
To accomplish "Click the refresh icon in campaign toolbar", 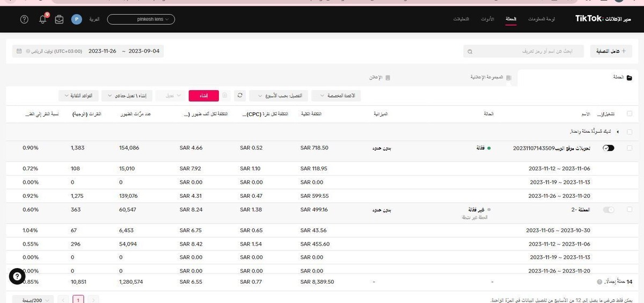I will pos(240,96).
